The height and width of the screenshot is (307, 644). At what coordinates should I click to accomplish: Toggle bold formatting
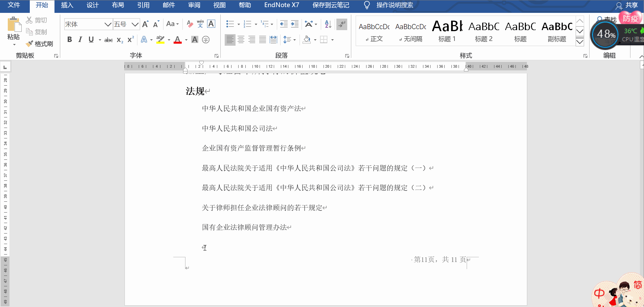click(x=69, y=40)
